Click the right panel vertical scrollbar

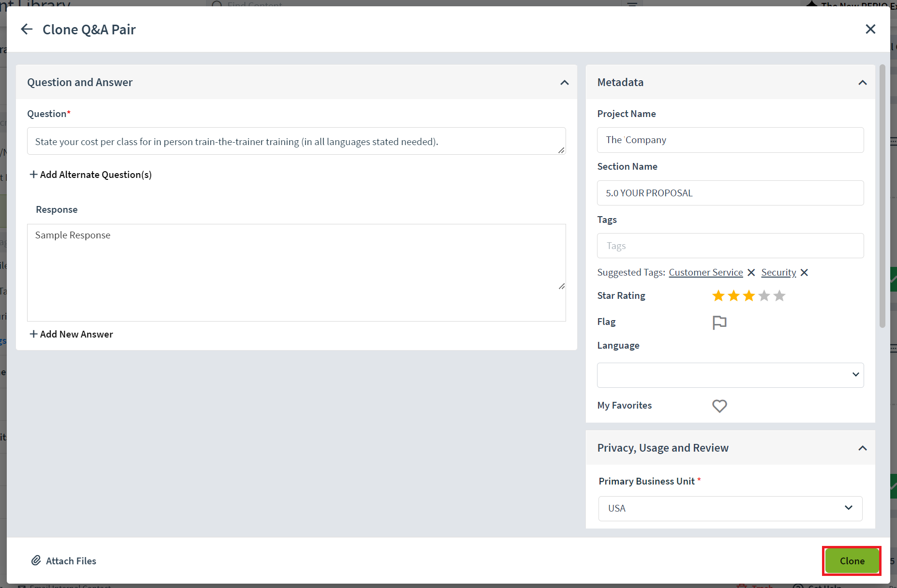[x=882, y=196]
